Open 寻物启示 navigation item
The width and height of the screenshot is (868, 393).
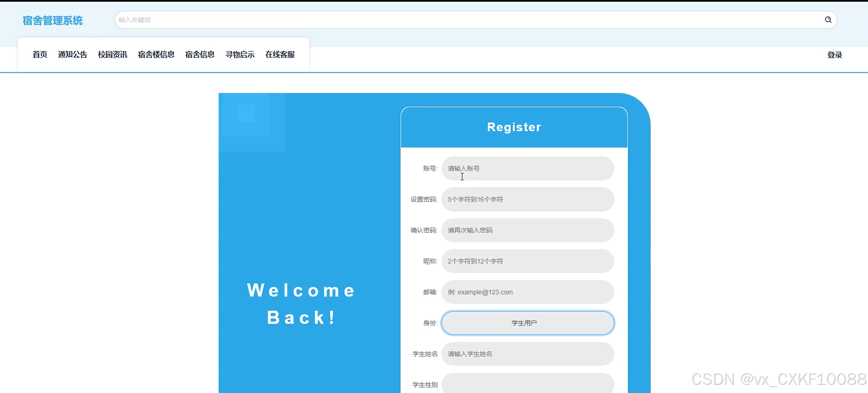tap(240, 55)
